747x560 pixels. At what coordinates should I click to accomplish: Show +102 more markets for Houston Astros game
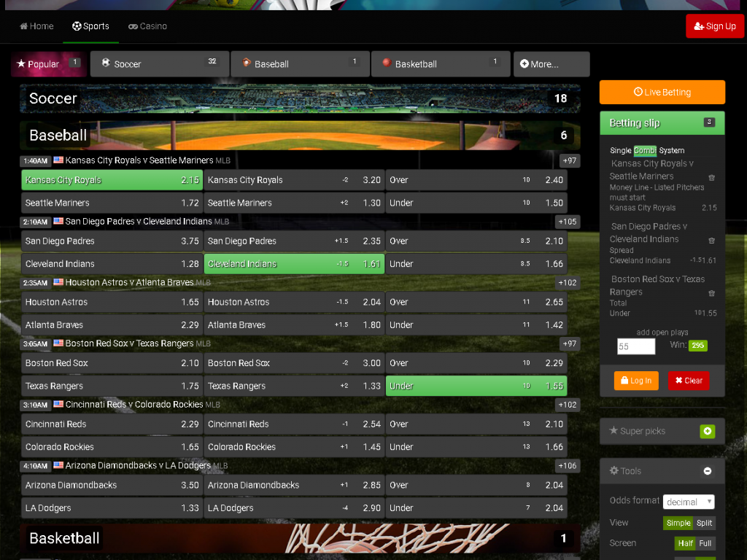[x=568, y=283]
